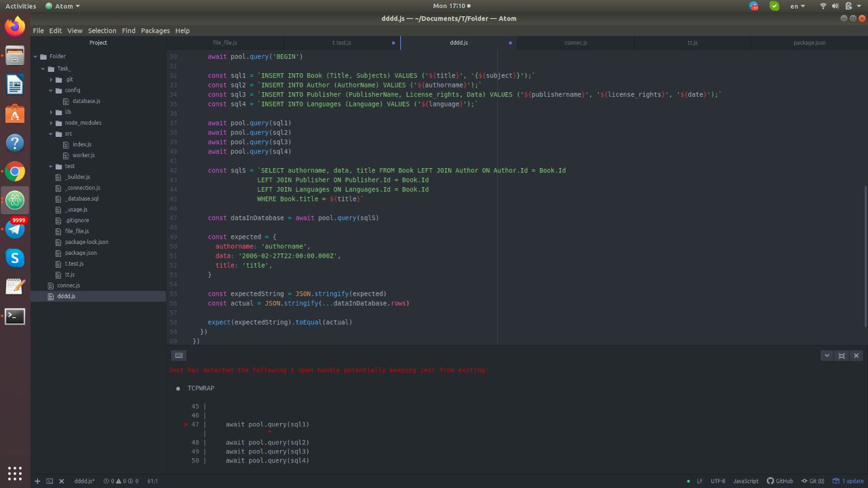Open Telegram from the Ubuntu dock
This screenshot has height=488, width=868.
15,229
